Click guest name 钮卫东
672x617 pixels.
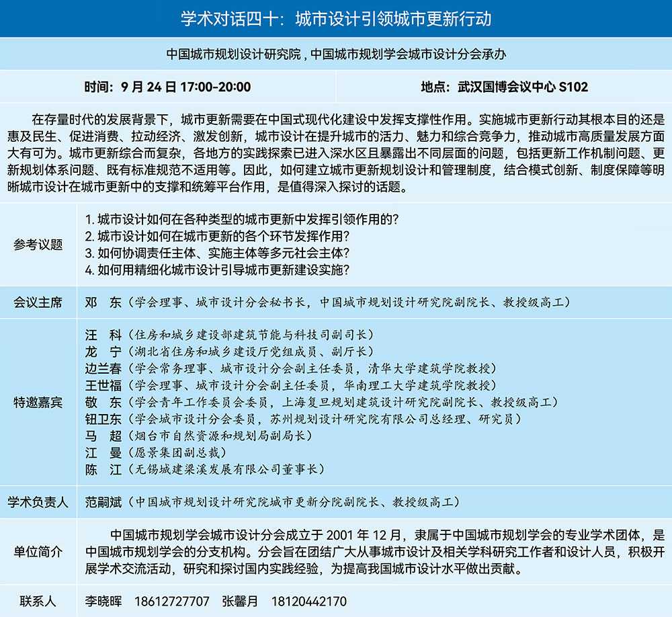[x=103, y=419]
